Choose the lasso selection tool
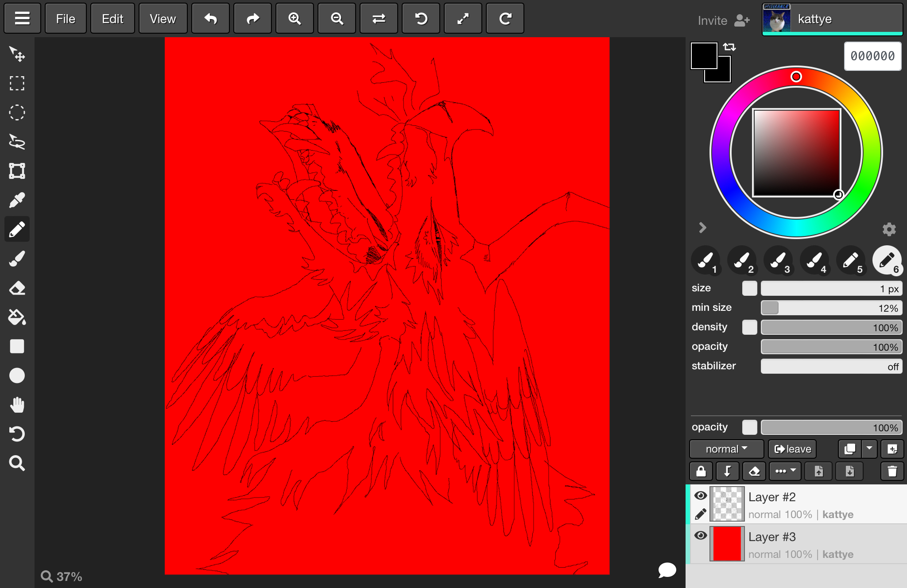Image resolution: width=907 pixels, height=588 pixels. [x=17, y=142]
